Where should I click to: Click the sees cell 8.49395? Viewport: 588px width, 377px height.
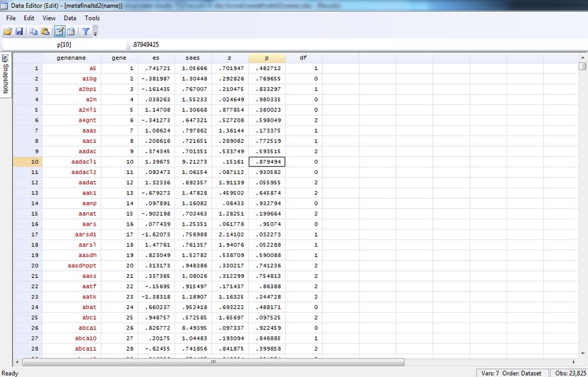coord(193,328)
